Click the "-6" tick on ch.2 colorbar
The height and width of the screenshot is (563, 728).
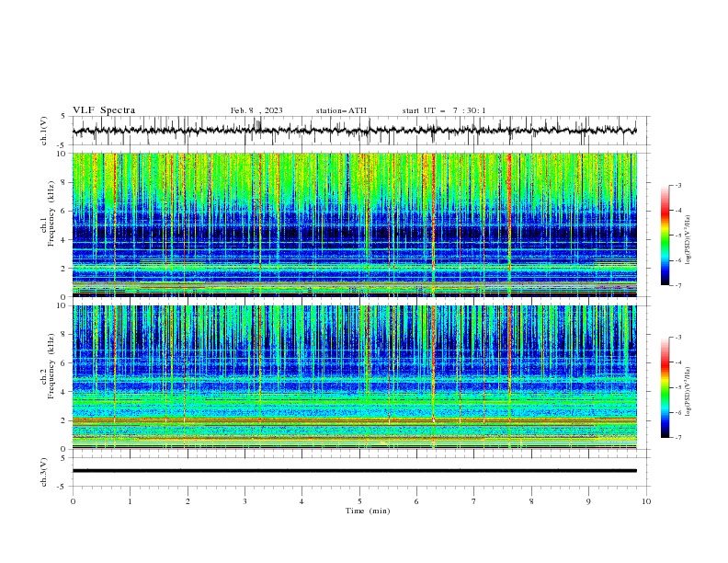(x=677, y=412)
